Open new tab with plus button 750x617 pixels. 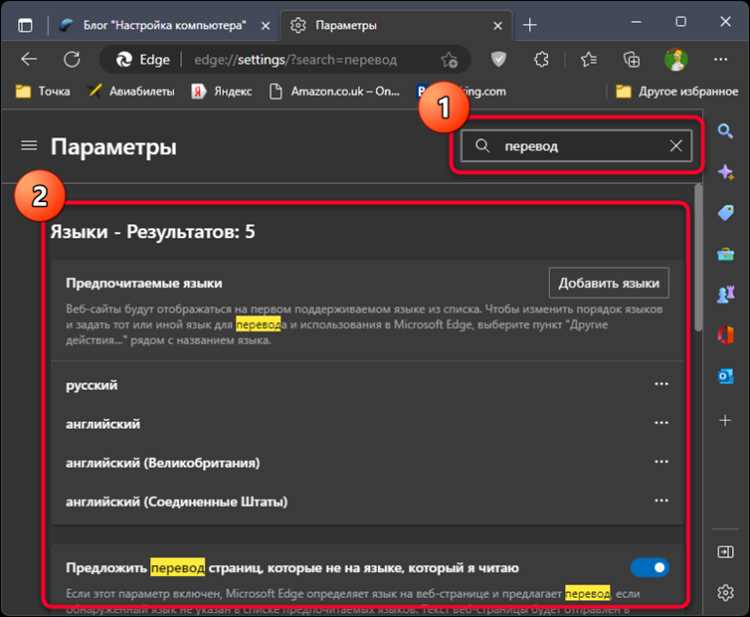click(x=529, y=25)
